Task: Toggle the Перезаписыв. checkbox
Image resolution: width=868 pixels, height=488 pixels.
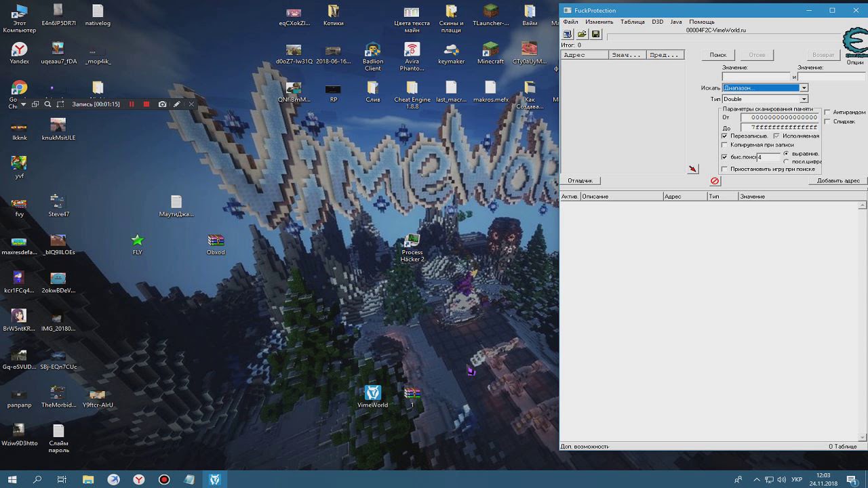Action: pos(724,136)
